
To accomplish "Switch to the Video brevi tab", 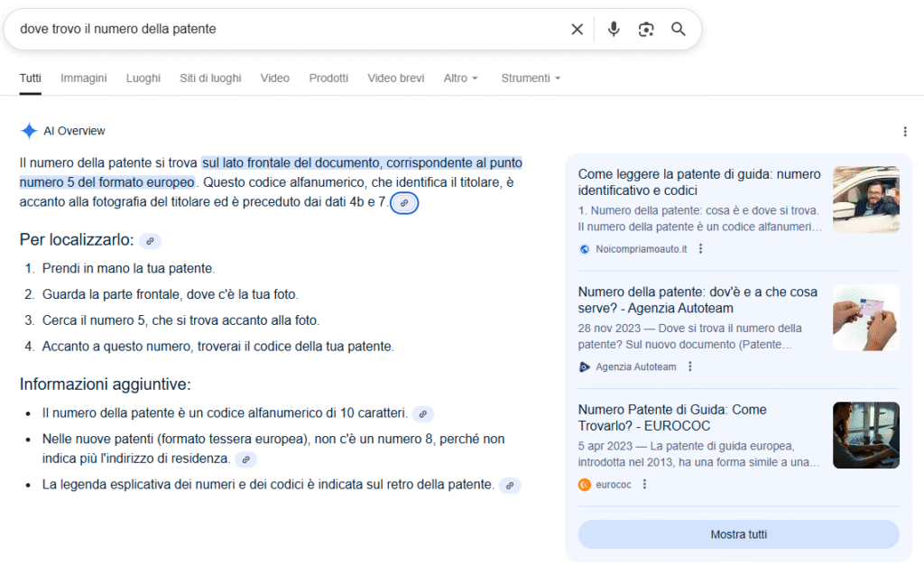I will 395,79.
